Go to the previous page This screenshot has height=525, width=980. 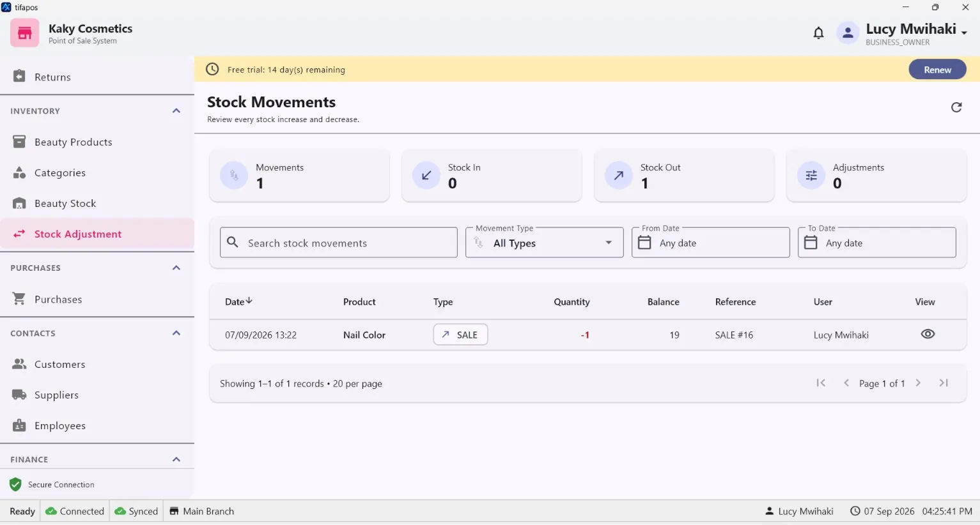tap(846, 383)
